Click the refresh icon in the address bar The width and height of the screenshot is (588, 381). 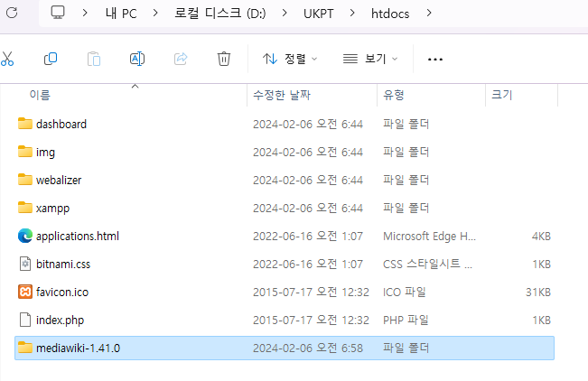[x=12, y=13]
